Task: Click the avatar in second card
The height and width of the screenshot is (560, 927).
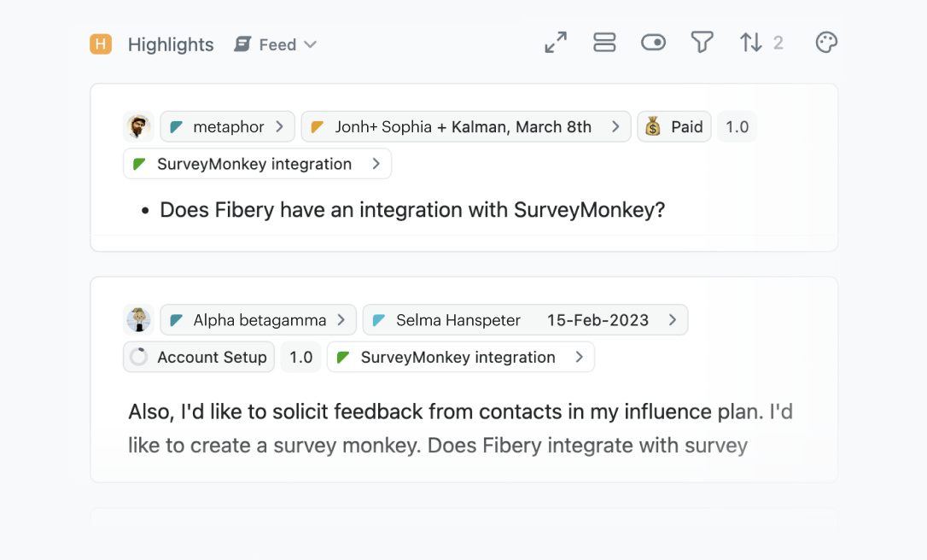Action: 138,320
